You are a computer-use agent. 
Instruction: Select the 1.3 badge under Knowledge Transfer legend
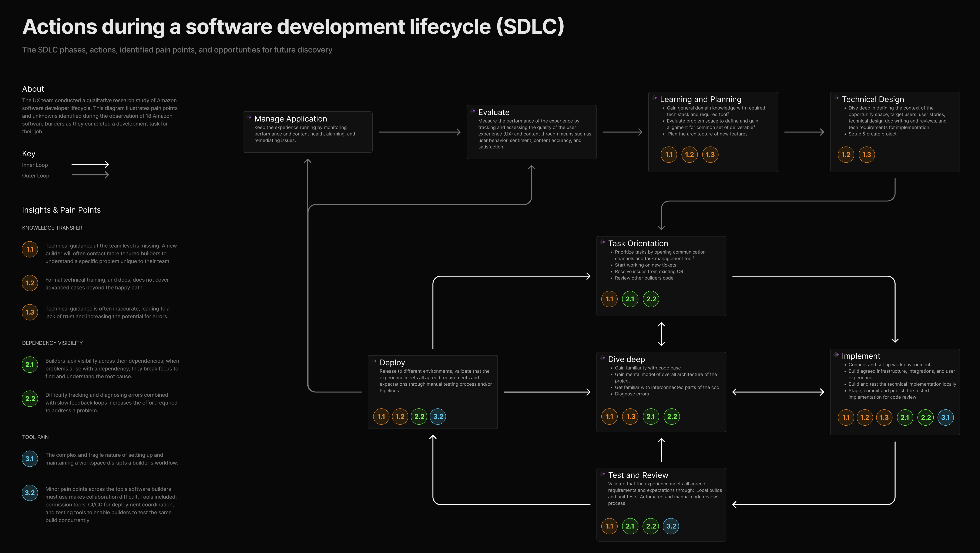pyautogui.click(x=30, y=312)
